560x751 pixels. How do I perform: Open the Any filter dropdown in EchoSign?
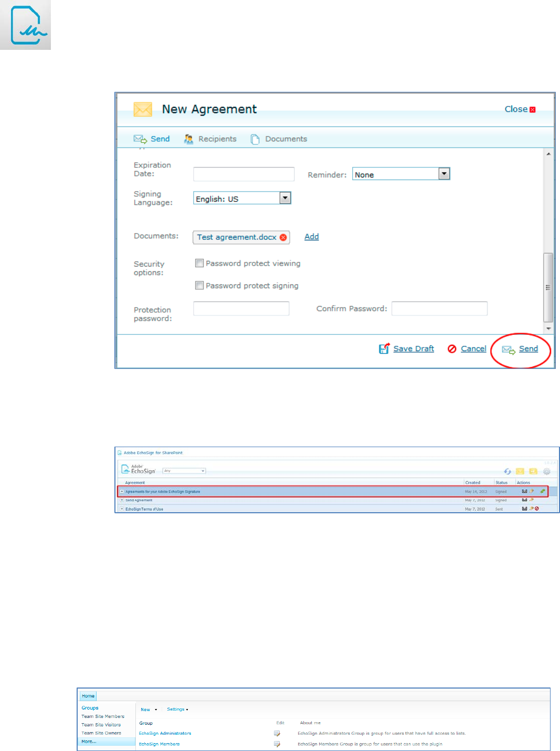[x=184, y=471]
